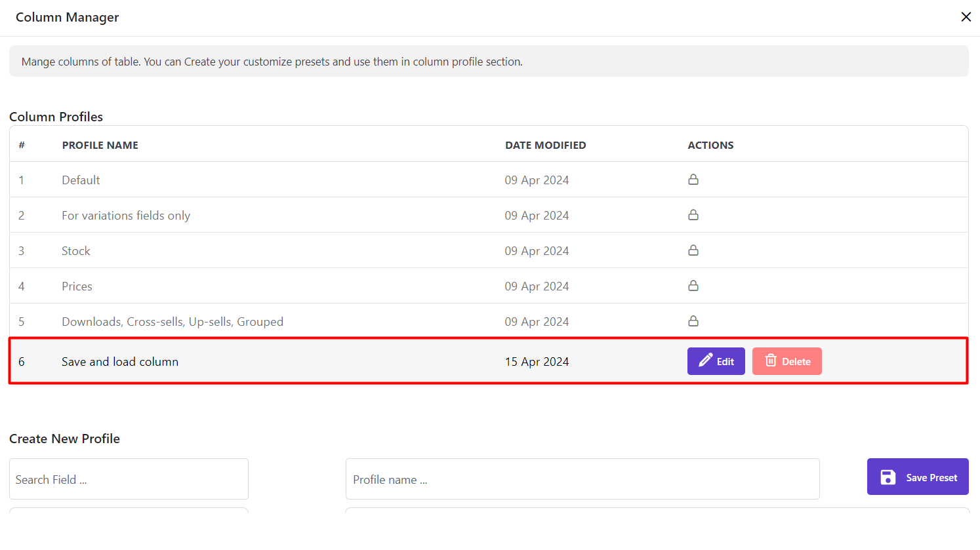
Task: Close the Column Manager dialog
Action: (966, 17)
